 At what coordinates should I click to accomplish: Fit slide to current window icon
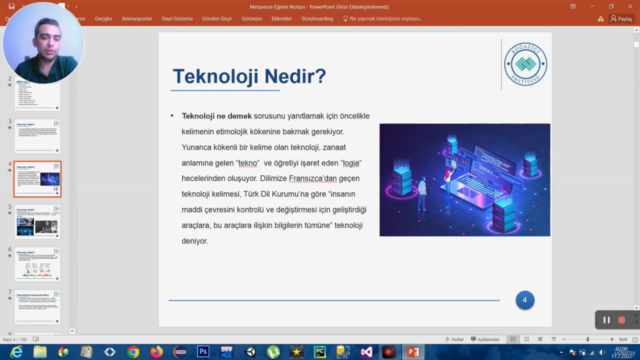pyautogui.click(x=635, y=339)
